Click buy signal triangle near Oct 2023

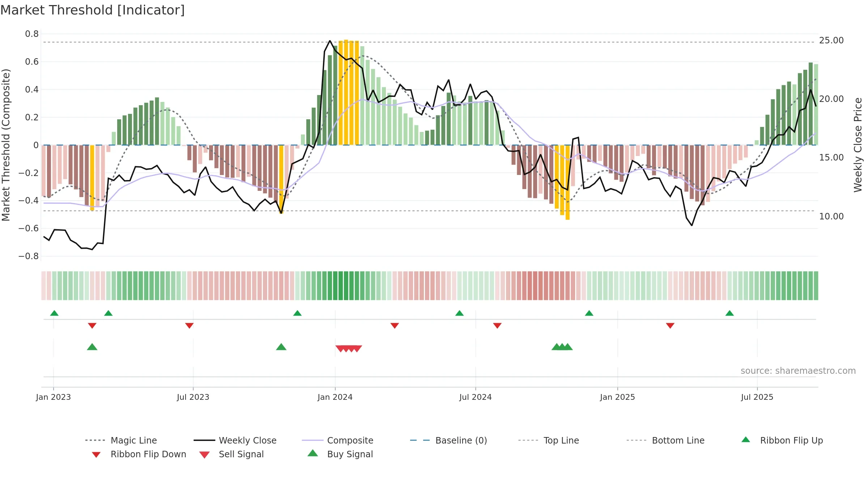click(281, 347)
